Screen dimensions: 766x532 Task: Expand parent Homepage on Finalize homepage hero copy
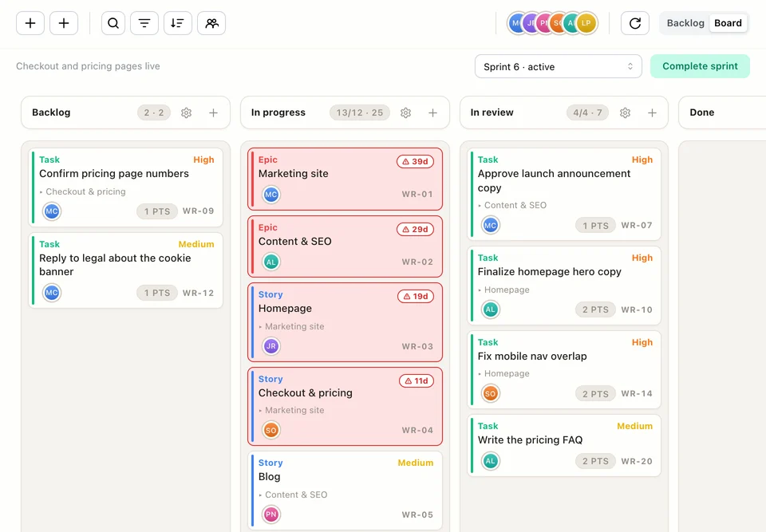tap(503, 290)
